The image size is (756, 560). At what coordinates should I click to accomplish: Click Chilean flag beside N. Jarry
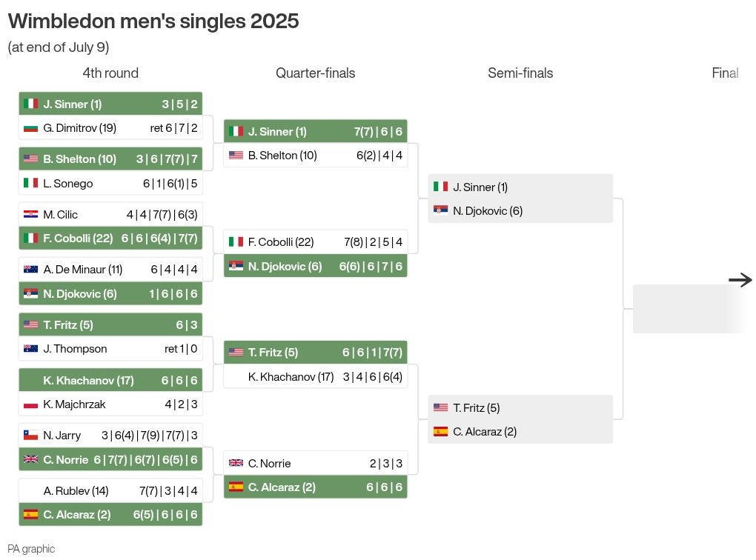click(31, 435)
